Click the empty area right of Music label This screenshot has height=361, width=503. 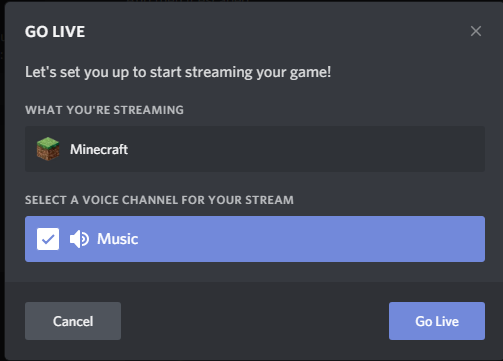pos(311,239)
